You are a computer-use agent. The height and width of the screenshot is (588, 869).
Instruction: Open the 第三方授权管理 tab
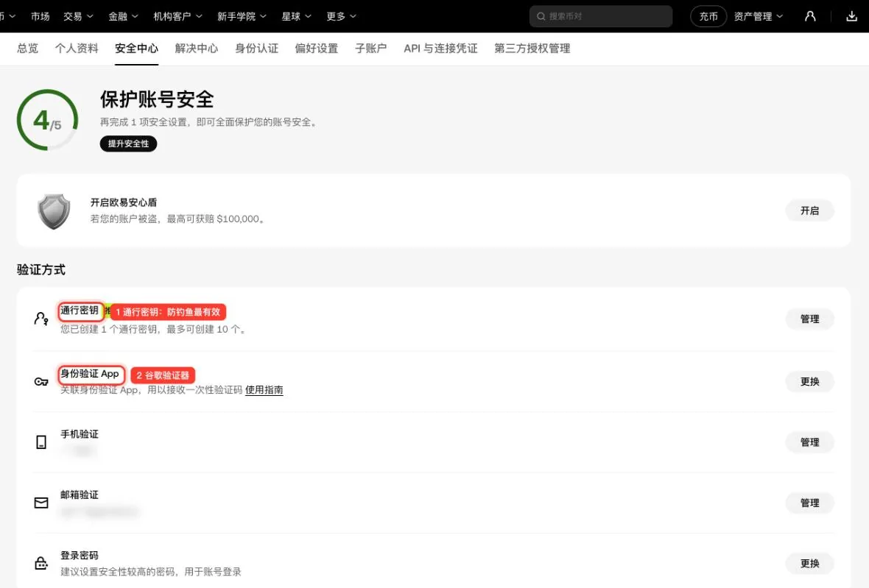pos(532,49)
